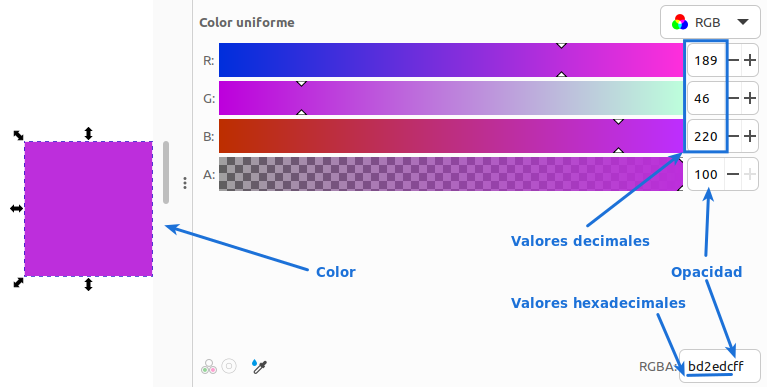Increase the blue value with the plus button

pos(750,137)
